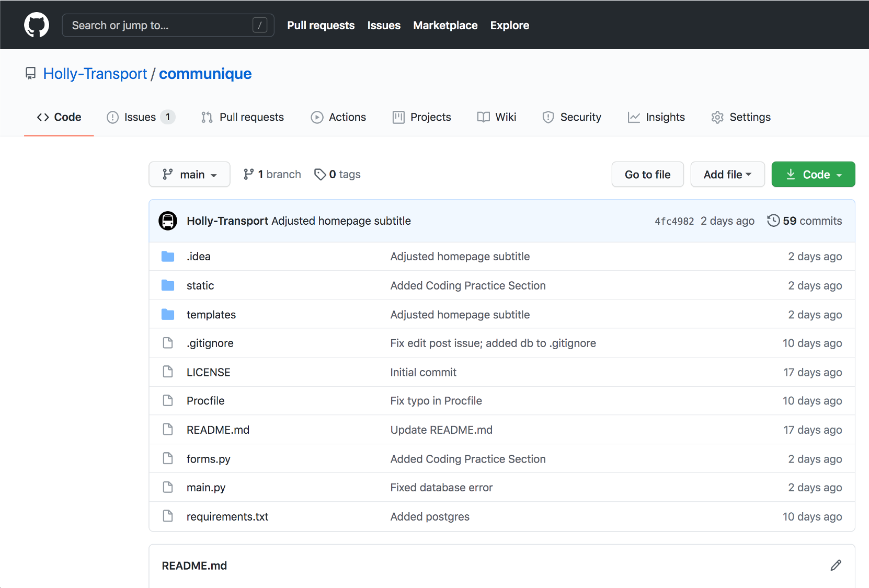Click the folder icon for templates
Image resolution: width=869 pixels, height=588 pixels.
coord(168,314)
